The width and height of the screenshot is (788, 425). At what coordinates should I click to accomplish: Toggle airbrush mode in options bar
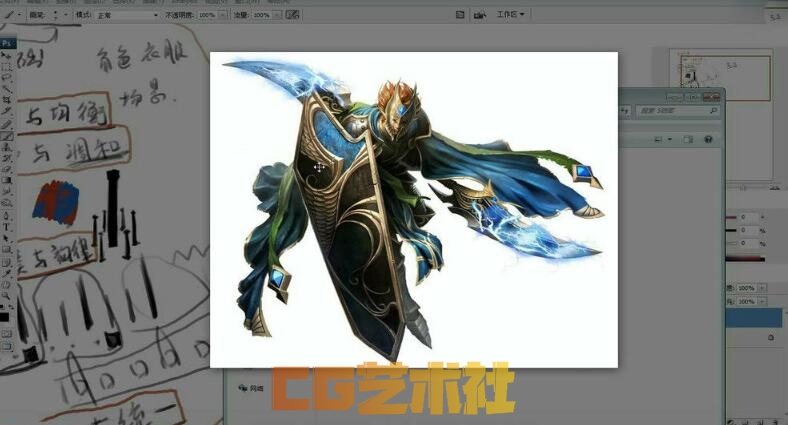(x=292, y=15)
